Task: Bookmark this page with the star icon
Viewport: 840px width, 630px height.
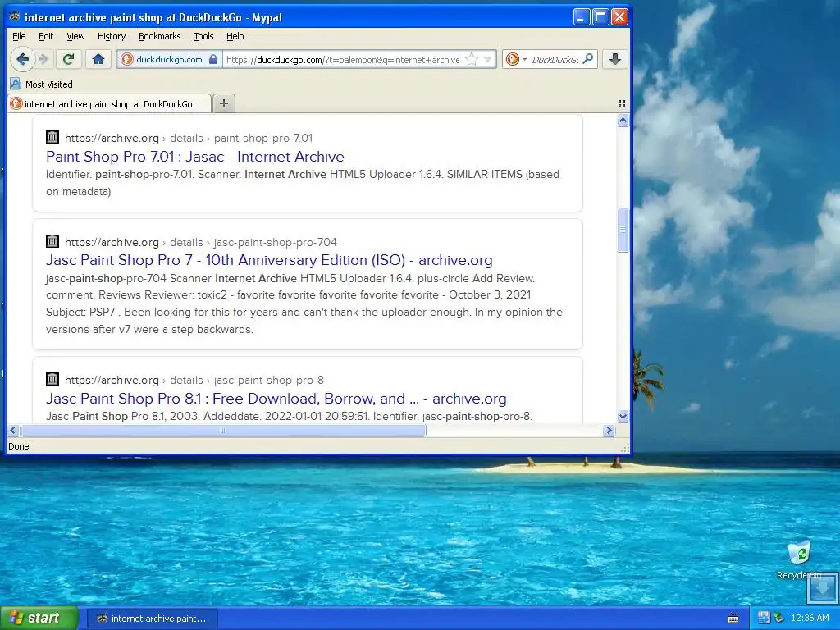Action: 472,59
